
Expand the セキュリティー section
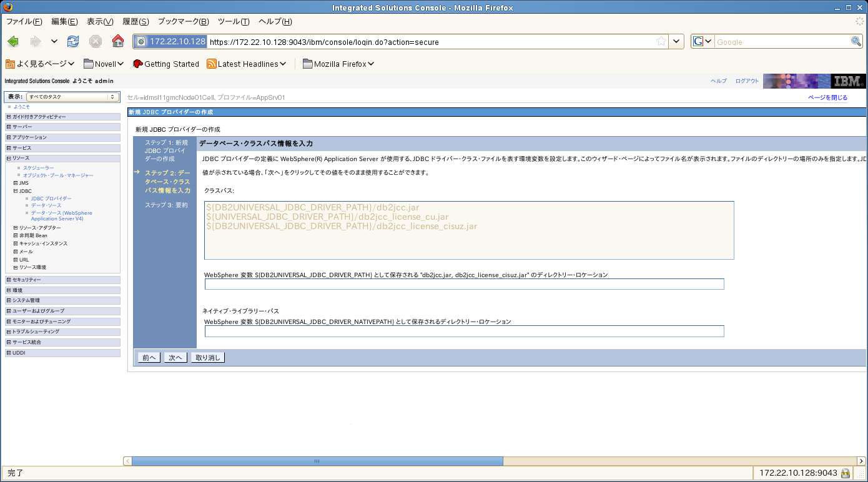[8, 280]
